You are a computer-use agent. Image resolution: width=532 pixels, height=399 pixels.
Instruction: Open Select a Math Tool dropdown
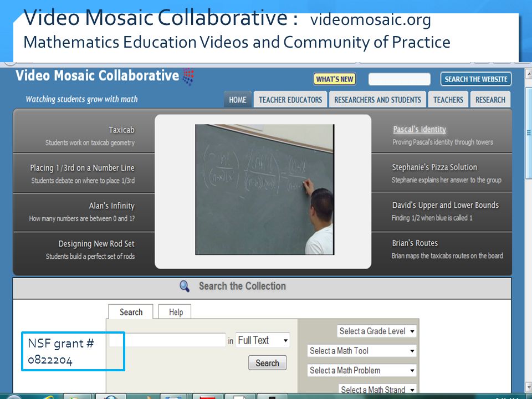[x=362, y=351]
